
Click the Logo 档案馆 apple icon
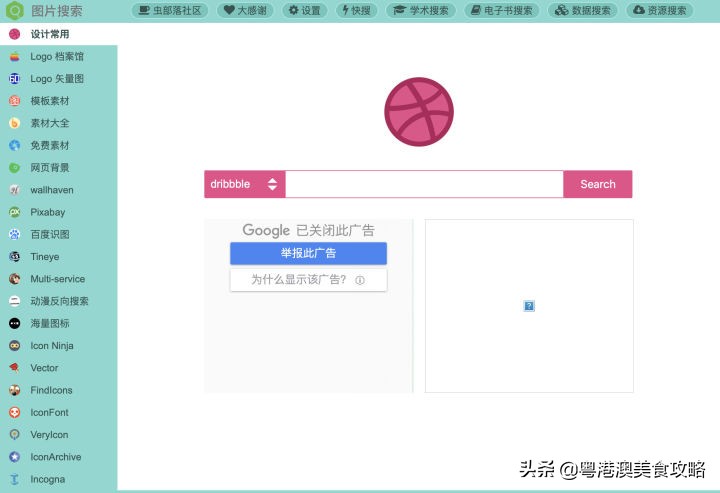click(15, 57)
